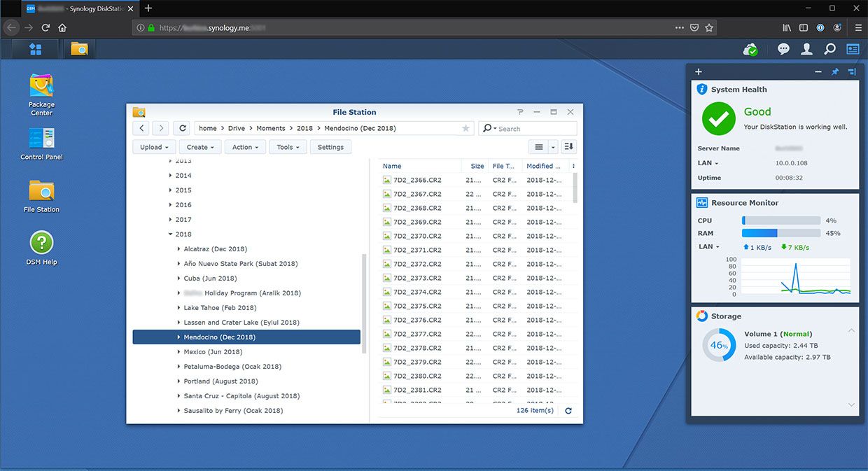Open the user account options icon
Viewport: 868px width, 471px height.
tap(806, 49)
